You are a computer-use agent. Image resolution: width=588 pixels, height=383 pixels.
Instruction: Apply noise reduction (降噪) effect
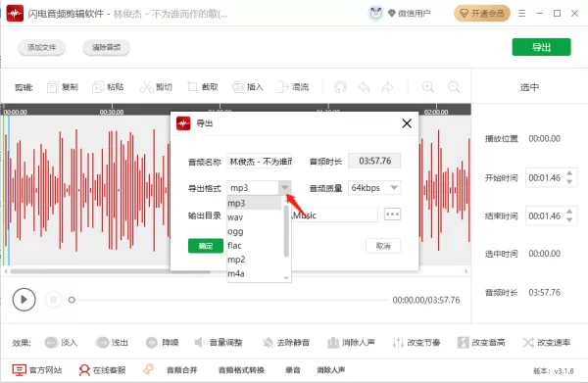point(162,343)
